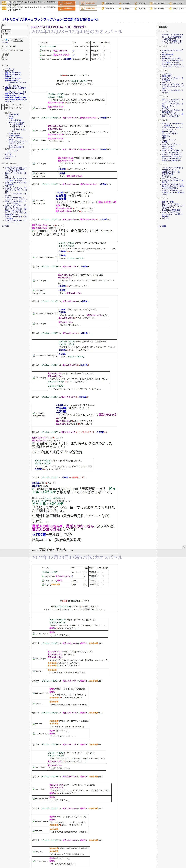The height and width of the screenshot is (868, 186).
Task: Open カオスバトルロイヤル menu link
Action: coord(13,86)
